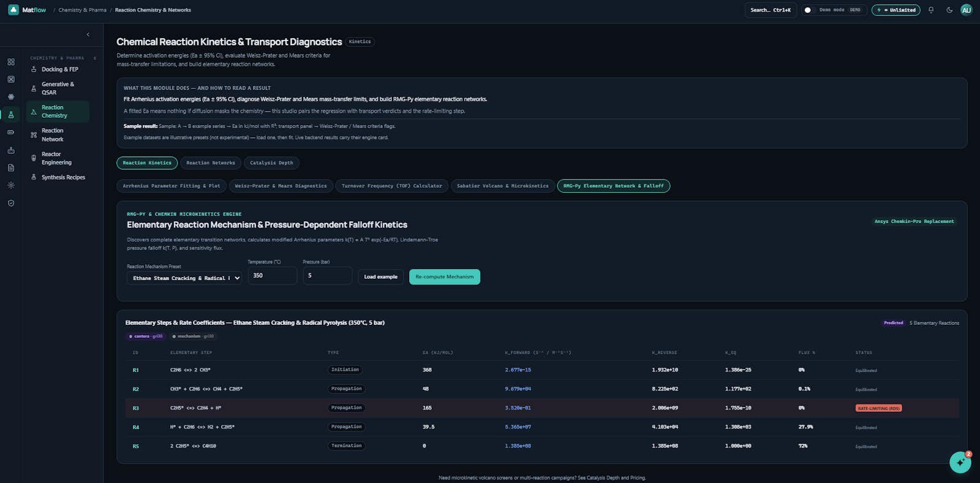Open Turnover Frequency (TOF) Calculator tab
Image resolution: width=980 pixels, height=483 pixels.
[x=392, y=186]
